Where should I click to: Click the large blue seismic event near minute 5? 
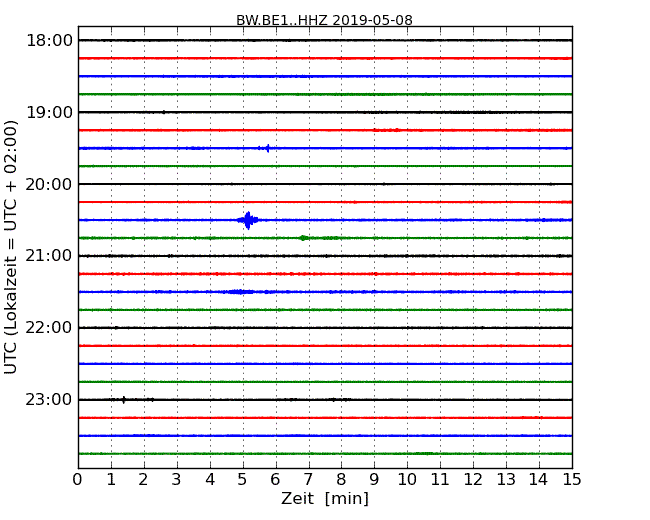coord(248,220)
